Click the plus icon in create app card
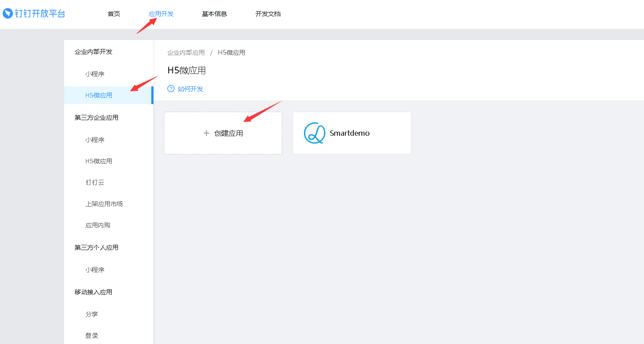 point(206,133)
